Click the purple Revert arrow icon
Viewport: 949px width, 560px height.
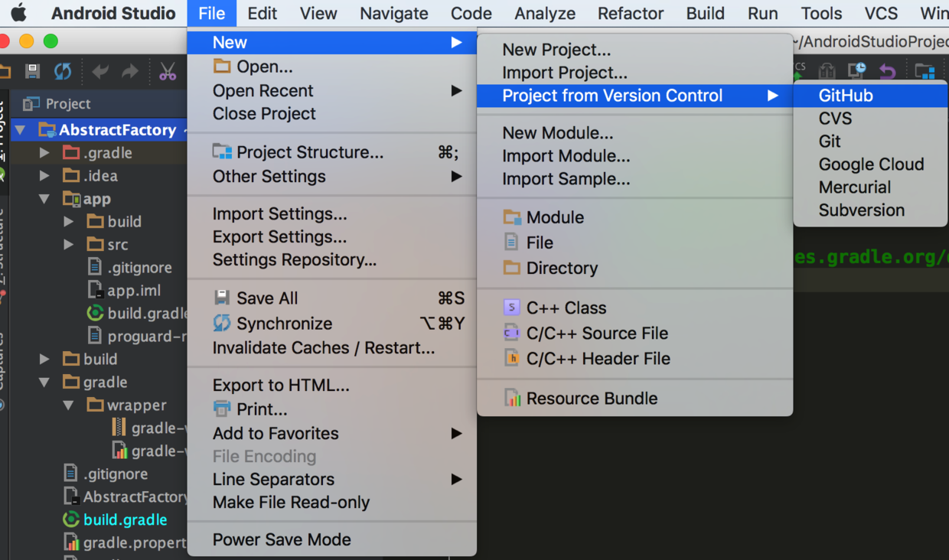pyautogui.click(x=887, y=71)
